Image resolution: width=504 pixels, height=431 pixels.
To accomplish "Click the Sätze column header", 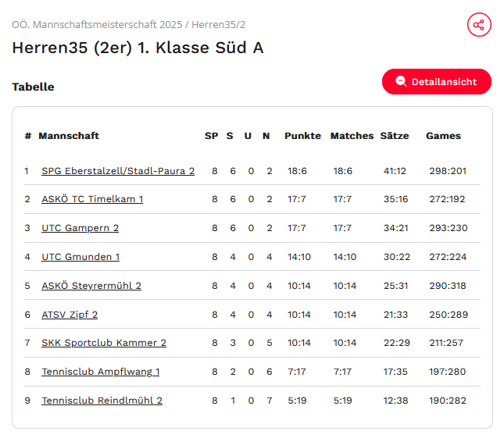I will point(395,136).
